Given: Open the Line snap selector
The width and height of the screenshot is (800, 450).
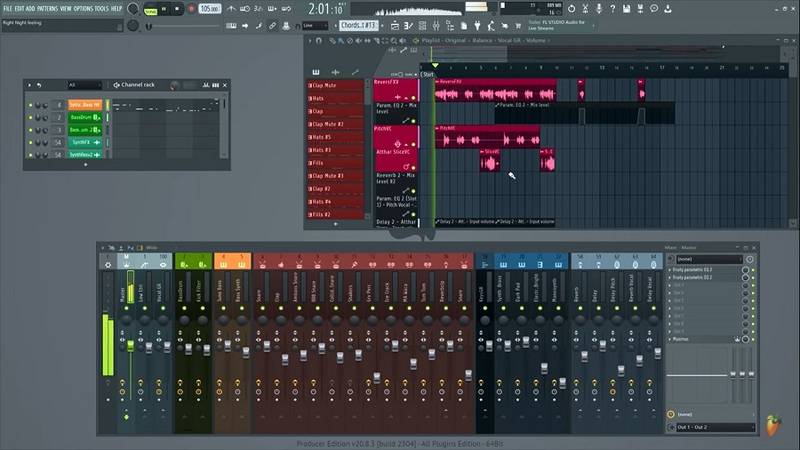Looking at the screenshot, I should pos(315,26).
